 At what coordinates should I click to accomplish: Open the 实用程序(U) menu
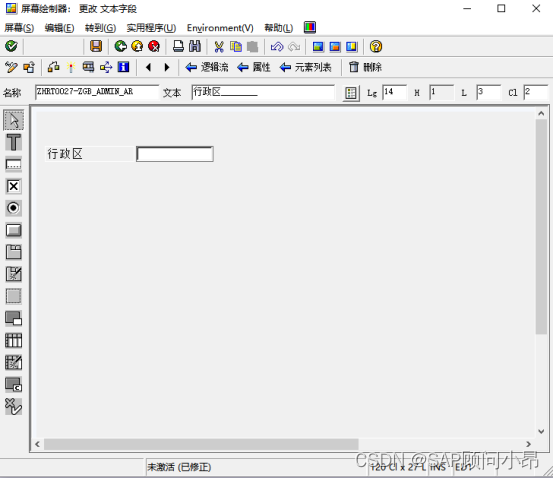[151, 28]
